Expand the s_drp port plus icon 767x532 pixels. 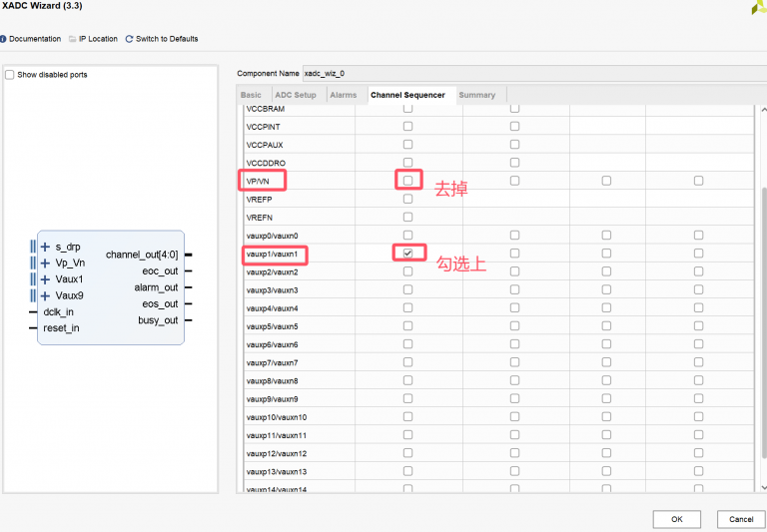(x=45, y=247)
